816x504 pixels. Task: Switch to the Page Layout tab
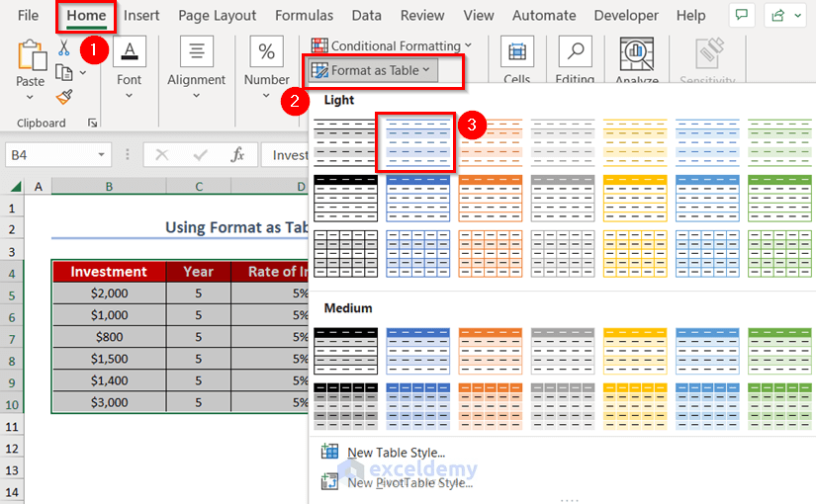[x=217, y=16]
